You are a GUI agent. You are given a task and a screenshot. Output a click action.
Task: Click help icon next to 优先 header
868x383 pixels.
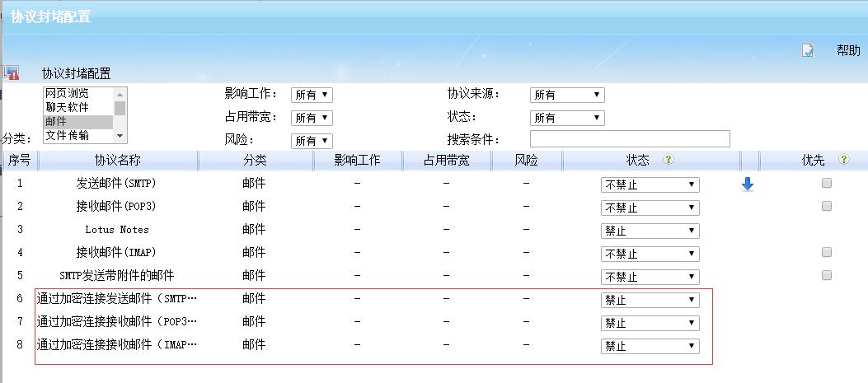843,160
